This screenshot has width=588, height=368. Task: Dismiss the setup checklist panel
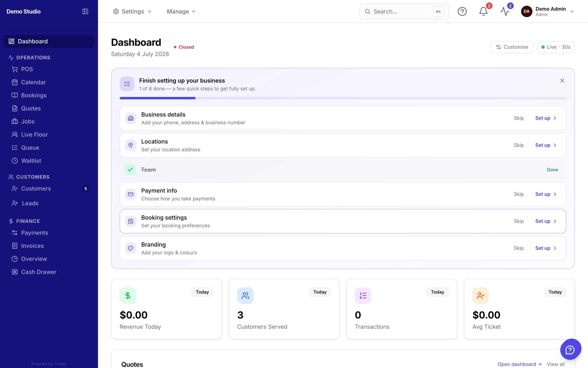coord(562,81)
